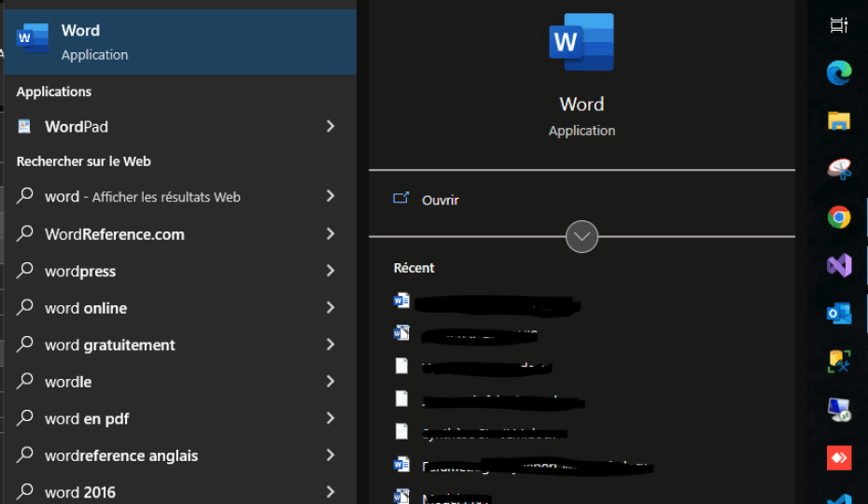Expand the wordpress suggestion chevron

tap(330, 271)
